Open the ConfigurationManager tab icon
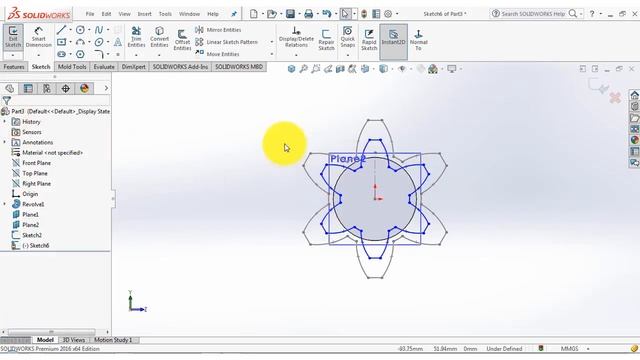Image resolution: width=640 pixels, height=360 pixels. click(47, 89)
